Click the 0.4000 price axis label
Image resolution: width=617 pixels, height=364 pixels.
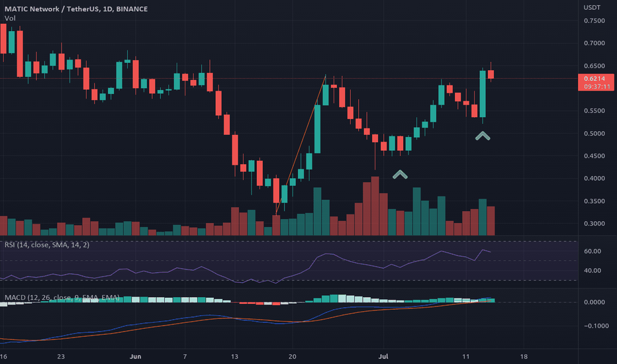click(x=594, y=179)
